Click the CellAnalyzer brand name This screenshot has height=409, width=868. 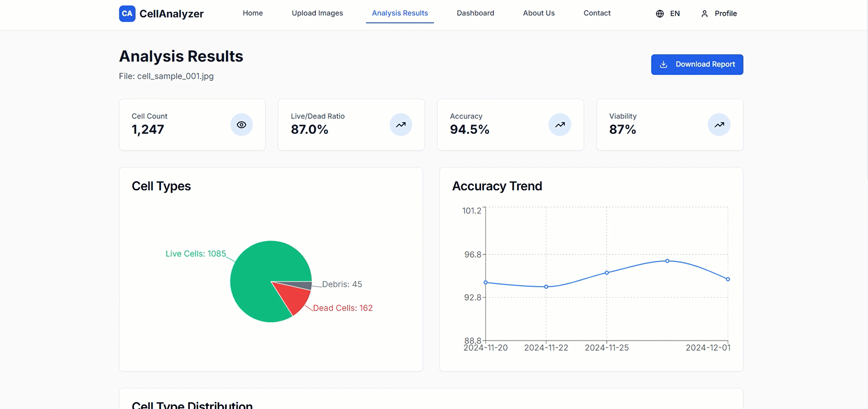coord(171,14)
